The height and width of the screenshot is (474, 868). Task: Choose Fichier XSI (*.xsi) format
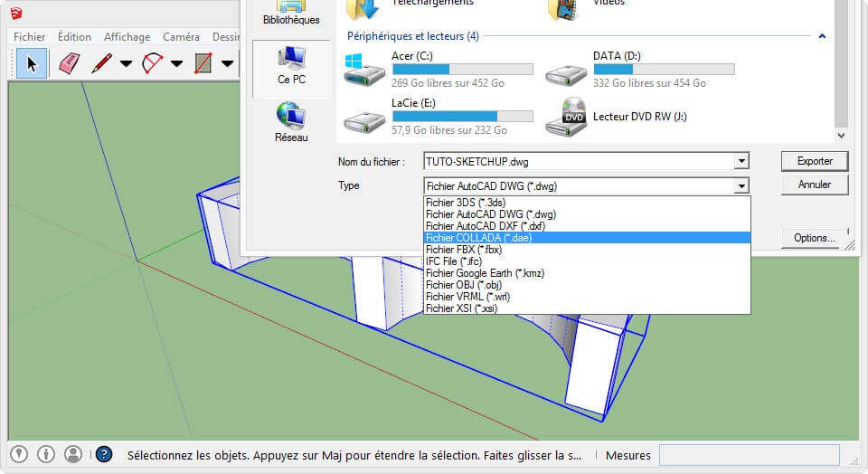587,308
